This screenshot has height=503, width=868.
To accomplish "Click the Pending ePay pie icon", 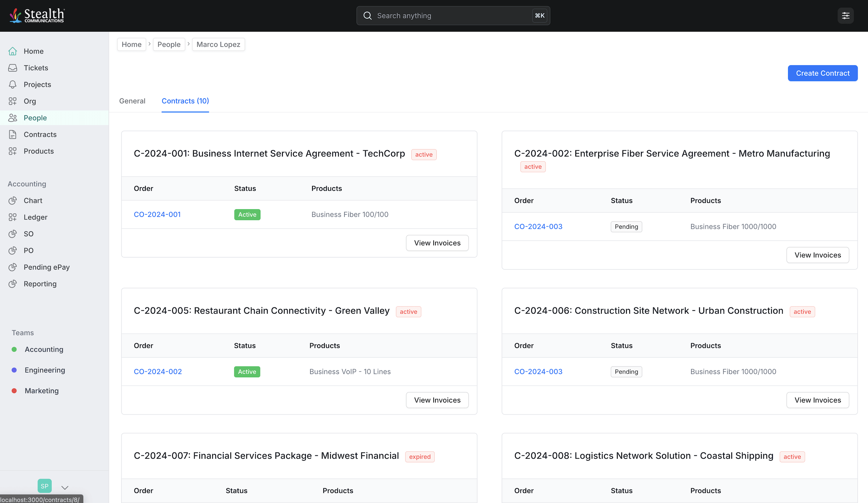I will 13,267.
